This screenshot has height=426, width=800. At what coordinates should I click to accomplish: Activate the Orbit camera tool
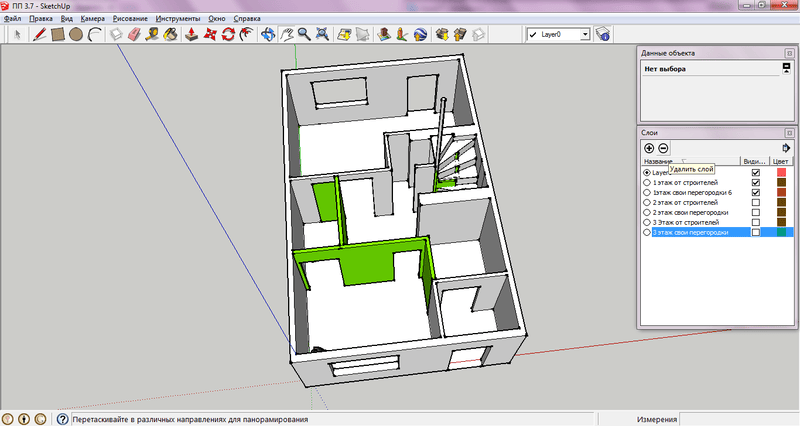[x=268, y=34]
